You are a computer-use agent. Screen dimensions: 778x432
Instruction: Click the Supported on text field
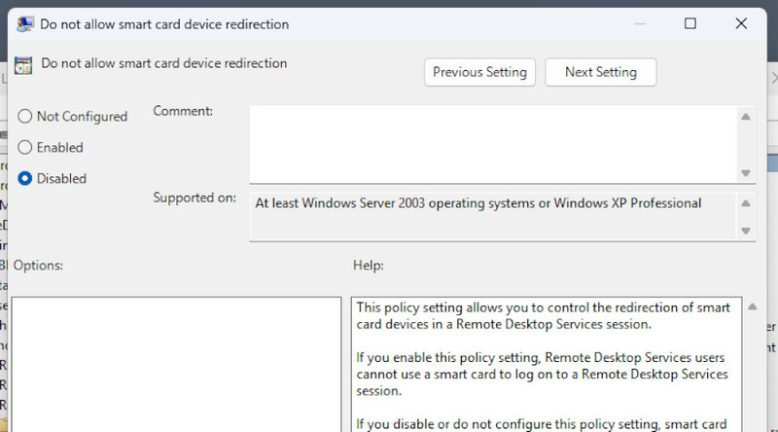click(x=494, y=216)
